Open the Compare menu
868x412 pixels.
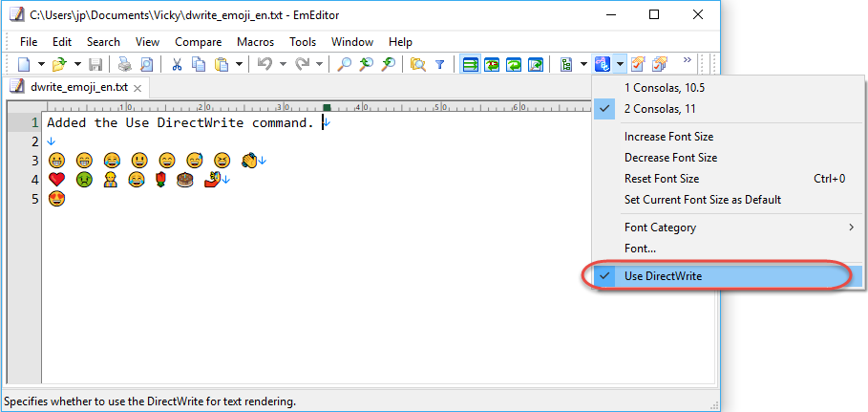click(x=199, y=42)
